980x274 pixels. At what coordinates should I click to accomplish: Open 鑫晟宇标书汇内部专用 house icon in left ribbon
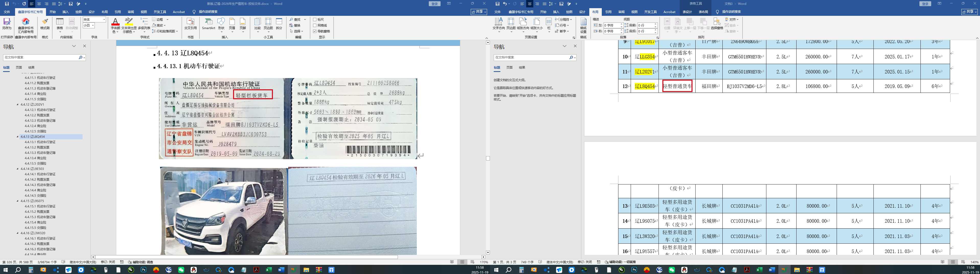pos(26,26)
